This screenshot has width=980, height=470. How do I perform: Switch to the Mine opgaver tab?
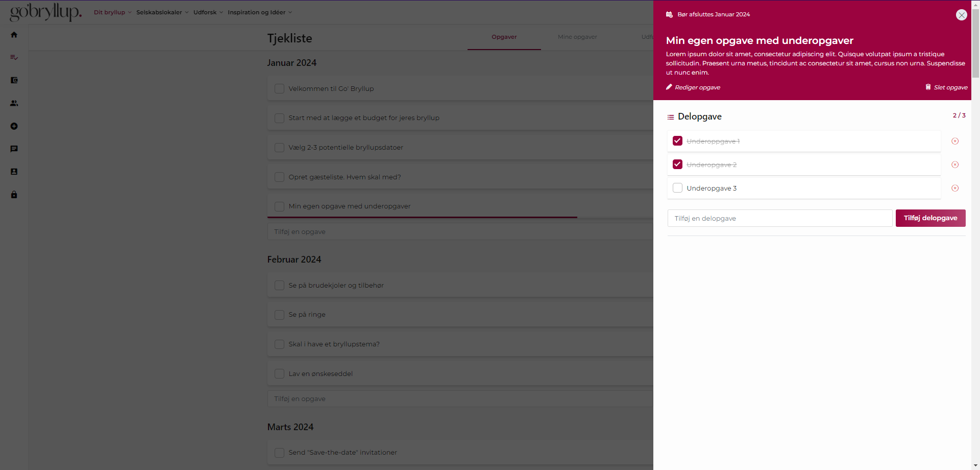(577, 37)
